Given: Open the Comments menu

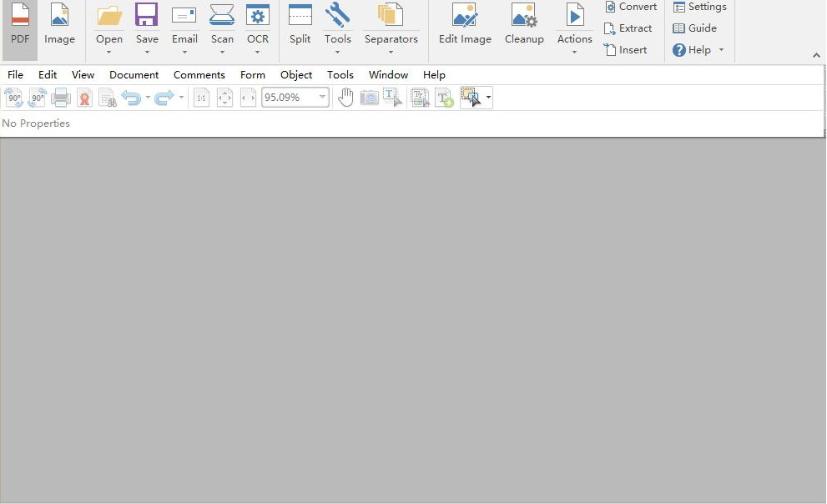Looking at the screenshot, I should tap(199, 75).
